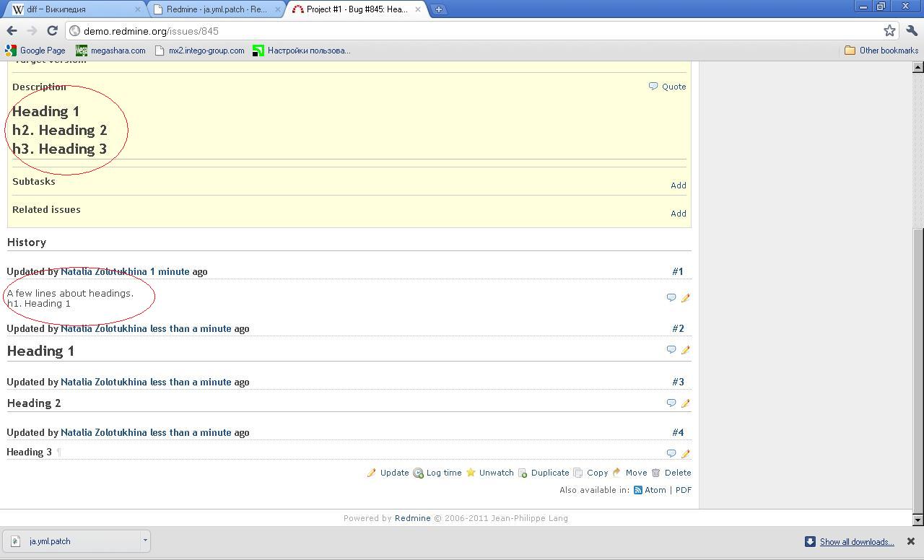Switch to the diff – Википедия tab
This screenshot has height=560, width=924.
[71, 9]
